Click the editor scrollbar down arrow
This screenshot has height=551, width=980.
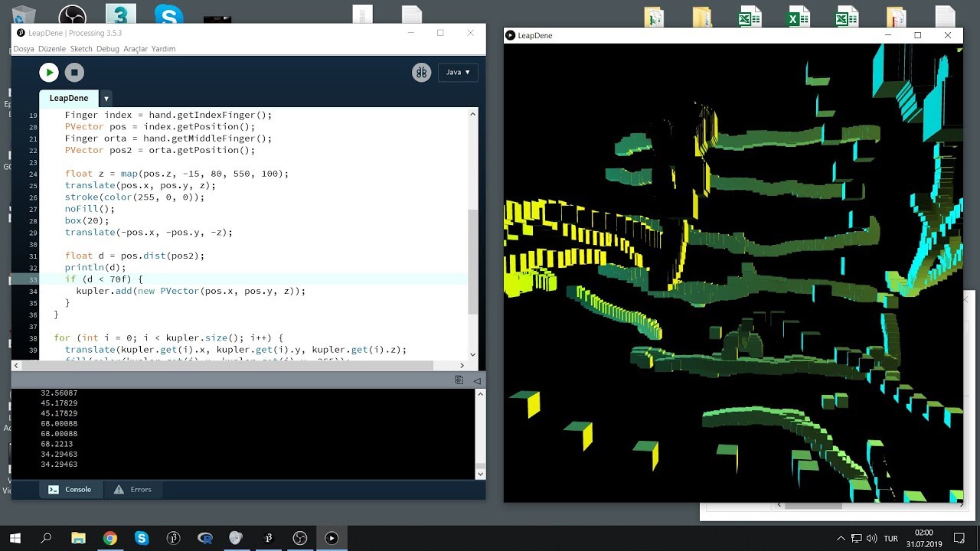tap(472, 354)
